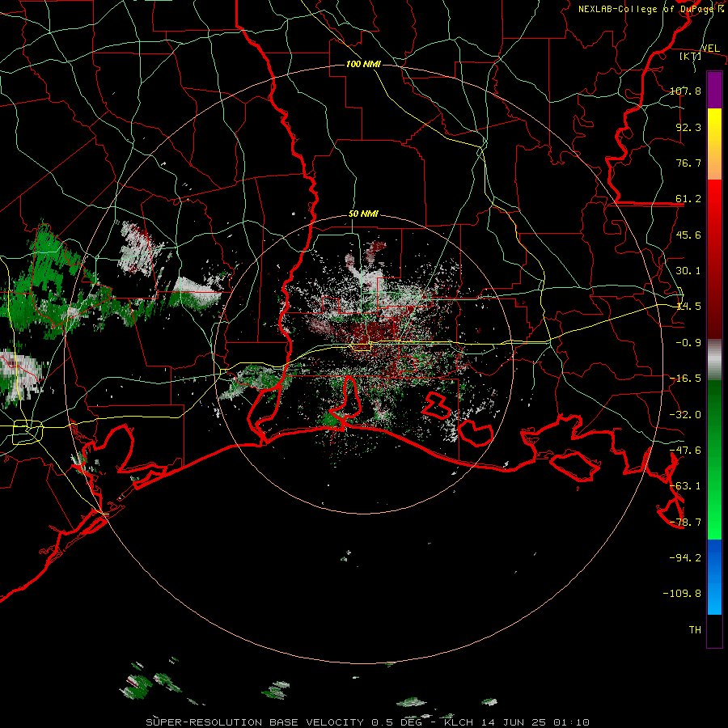Image resolution: width=728 pixels, height=728 pixels.
Task: Click the VEL legend title
Action: (x=710, y=49)
